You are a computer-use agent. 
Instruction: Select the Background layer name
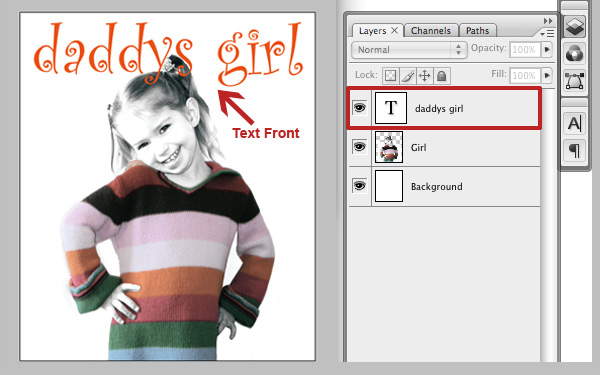pyautogui.click(x=437, y=187)
